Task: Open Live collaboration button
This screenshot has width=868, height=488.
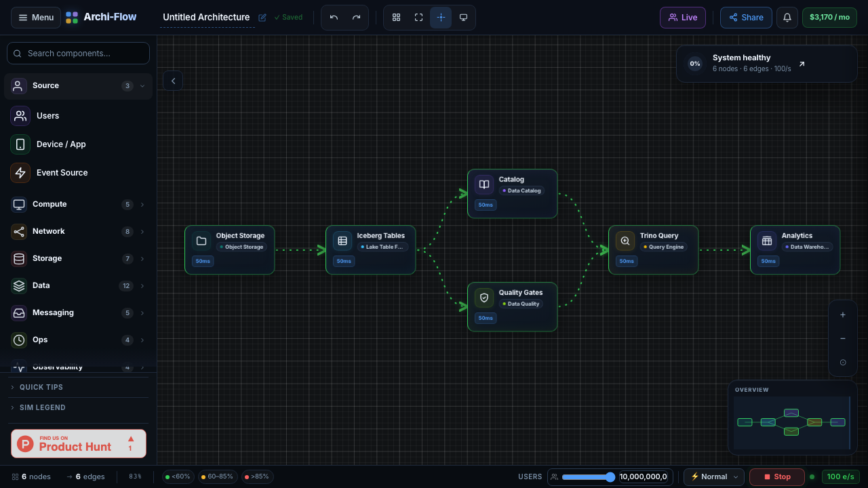Action: tap(683, 18)
